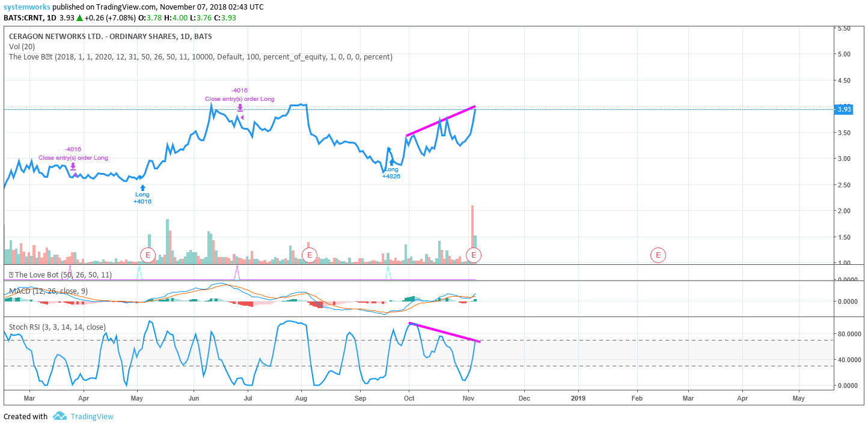Screen dimensions: 868x427
Task: Click the blue Long +4016 entry arrow
Action: pos(142,188)
